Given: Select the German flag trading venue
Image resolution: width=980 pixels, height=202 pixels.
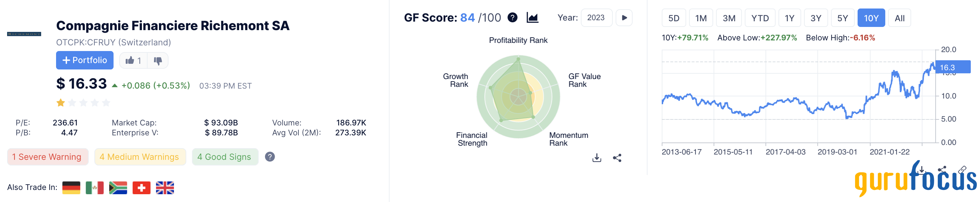Looking at the screenshot, I should tap(71, 187).
